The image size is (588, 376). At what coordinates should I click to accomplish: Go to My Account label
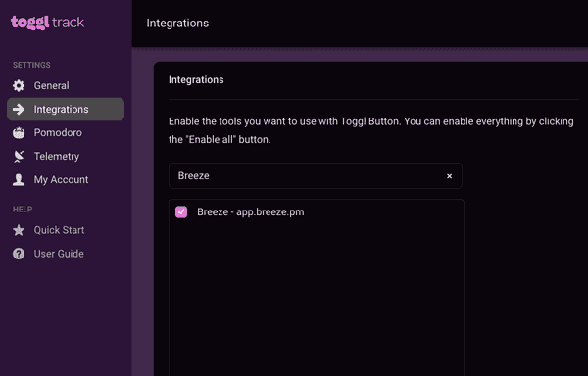click(x=61, y=180)
